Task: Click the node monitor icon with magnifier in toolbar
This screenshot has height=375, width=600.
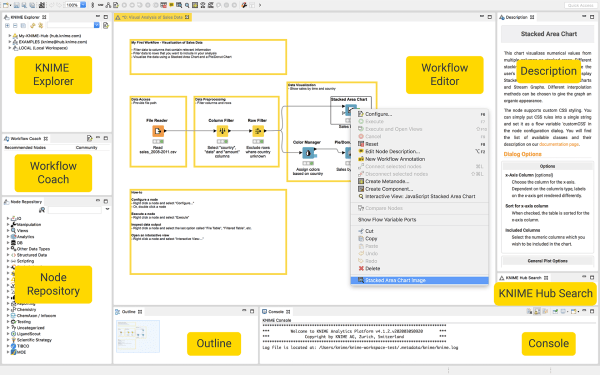Action: coord(179,5)
